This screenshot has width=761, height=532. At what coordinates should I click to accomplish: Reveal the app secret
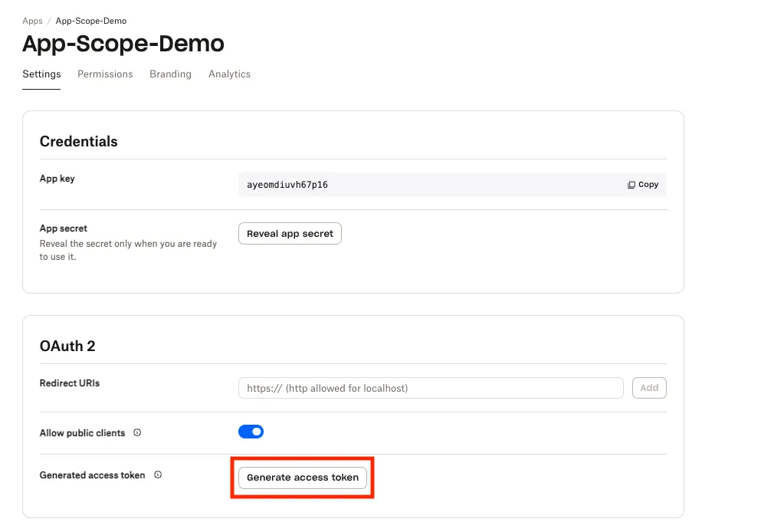pos(290,234)
